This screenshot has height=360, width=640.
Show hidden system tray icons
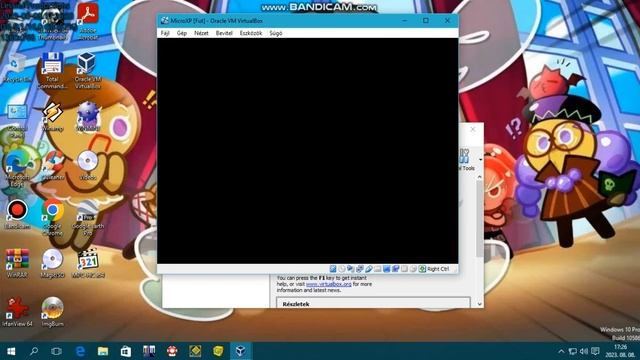pos(561,351)
